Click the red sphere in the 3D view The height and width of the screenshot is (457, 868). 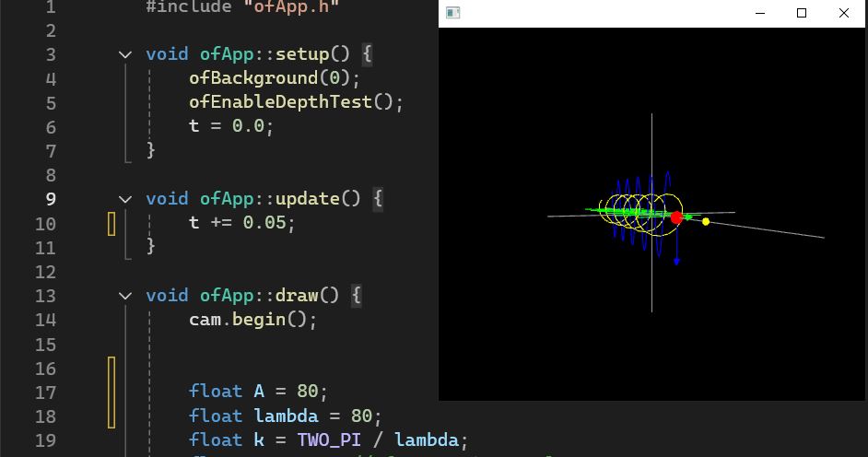pyautogui.click(x=676, y=217)
